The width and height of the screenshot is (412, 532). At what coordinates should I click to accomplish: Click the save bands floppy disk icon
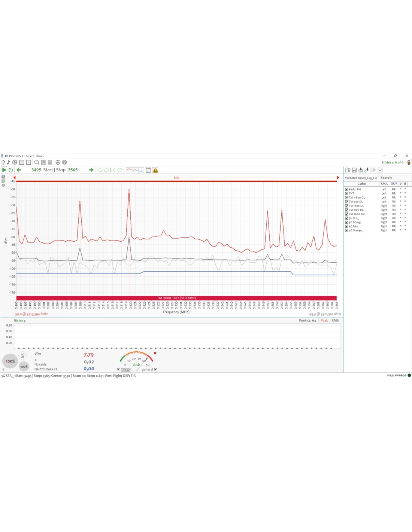point(354,170)
